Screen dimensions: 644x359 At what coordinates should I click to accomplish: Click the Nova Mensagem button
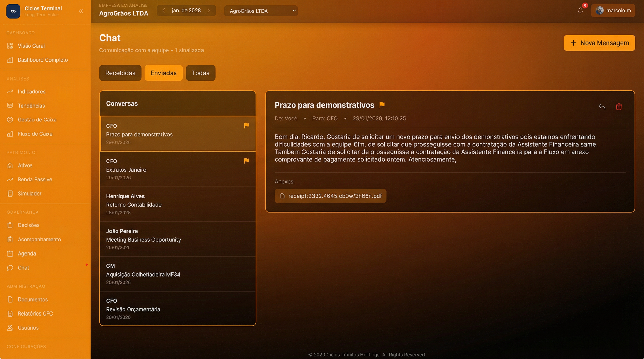click(x=599, y=43)
